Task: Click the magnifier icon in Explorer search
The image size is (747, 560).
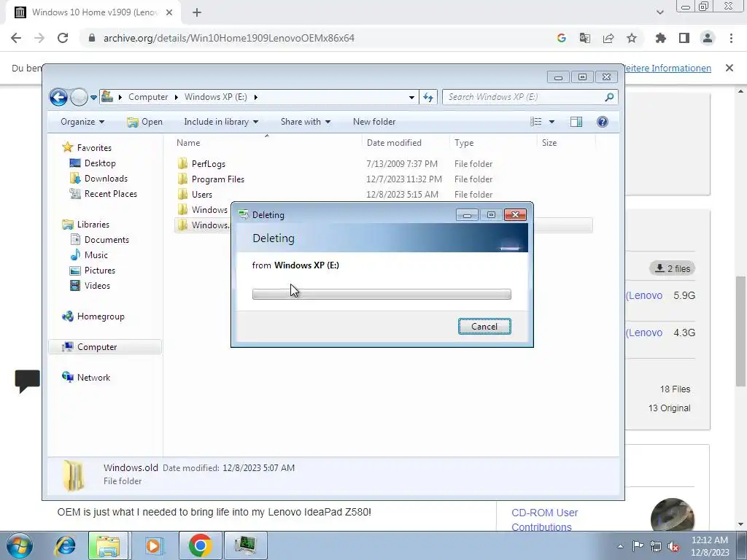Action: click(x=609, y=97)
